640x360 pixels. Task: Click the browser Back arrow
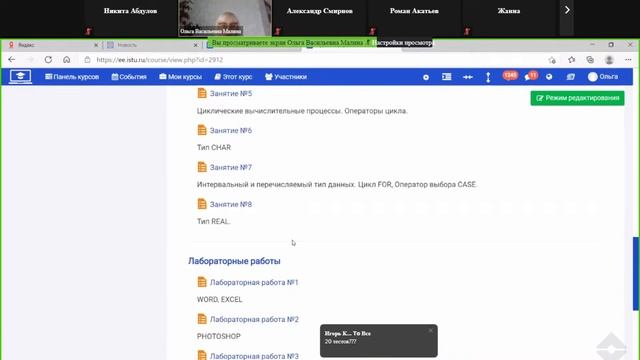click(11, 60)
